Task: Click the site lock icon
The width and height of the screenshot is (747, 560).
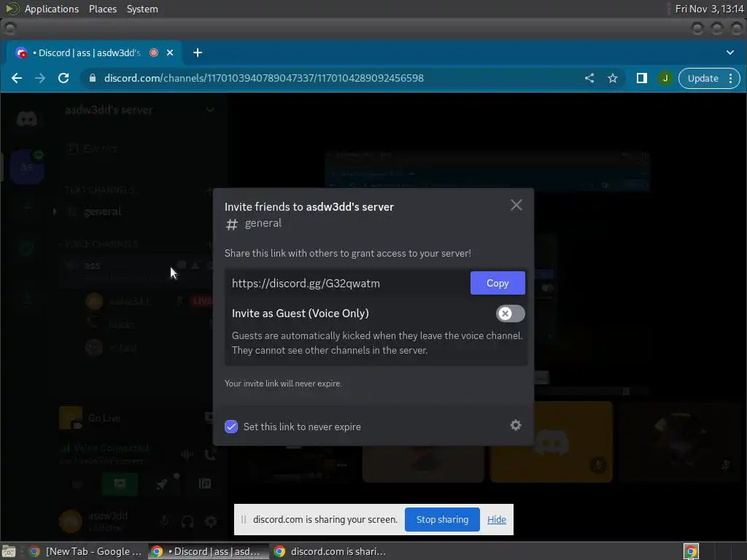Action: (93, 78)
